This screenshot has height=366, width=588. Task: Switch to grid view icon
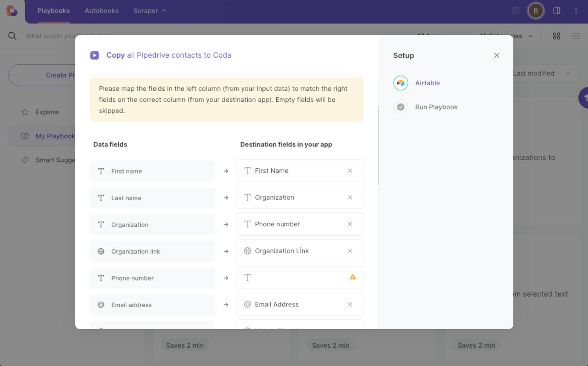[x=556, y=36]
